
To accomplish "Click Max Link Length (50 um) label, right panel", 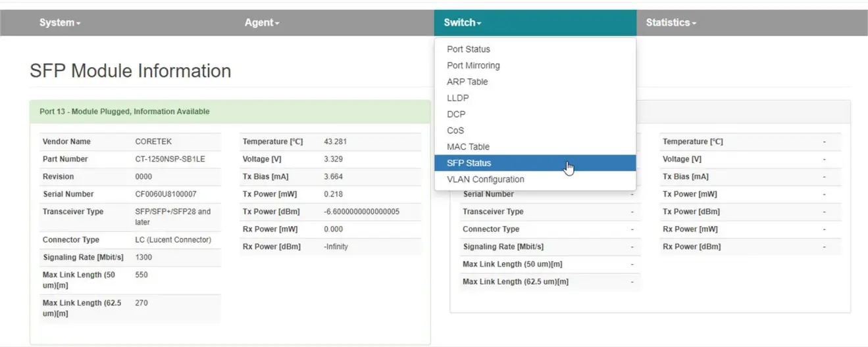I will click(x=512, y=264).
